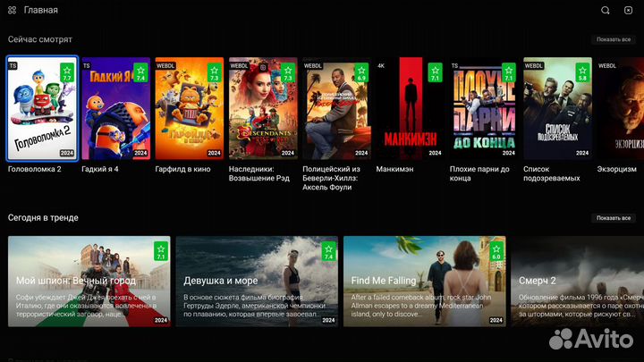Show all in the Сейчас смотрят section
This screenshot has height=362, width=644.
point(614,39)
